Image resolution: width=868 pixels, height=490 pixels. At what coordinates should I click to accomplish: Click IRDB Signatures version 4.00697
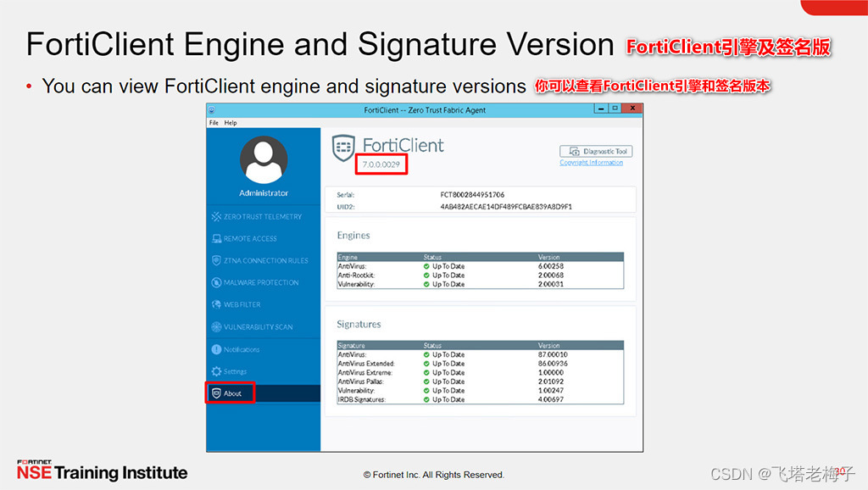[551, 399]
